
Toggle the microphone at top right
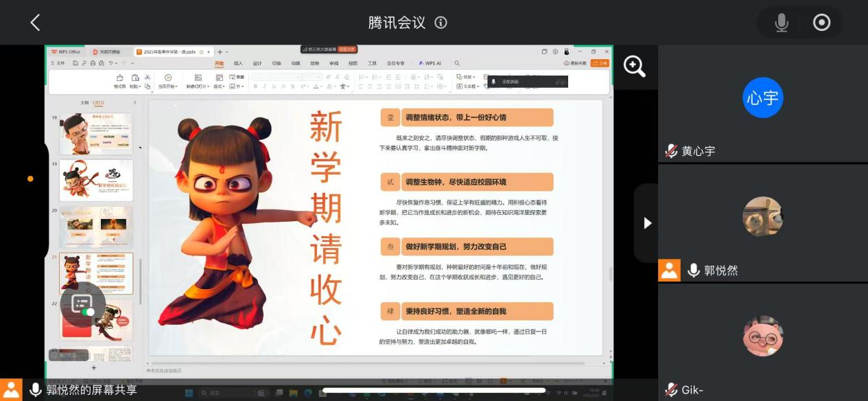tap(781, 23)
